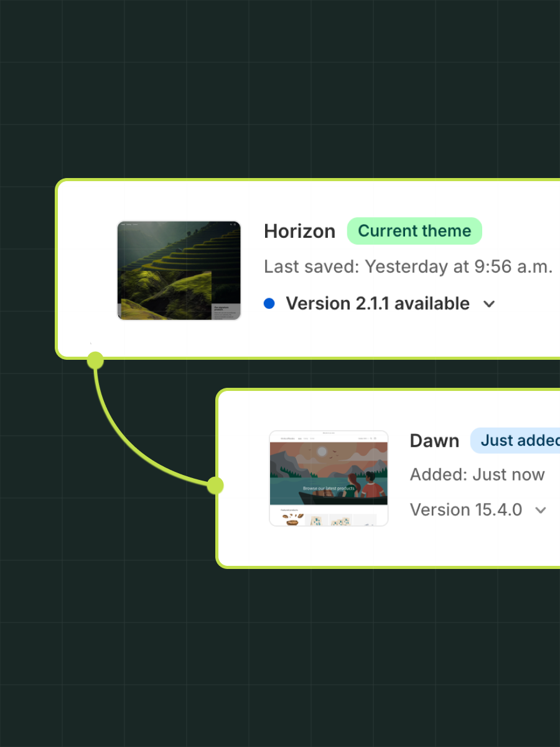Click the green connector node on Horizon card

[95, 360]
